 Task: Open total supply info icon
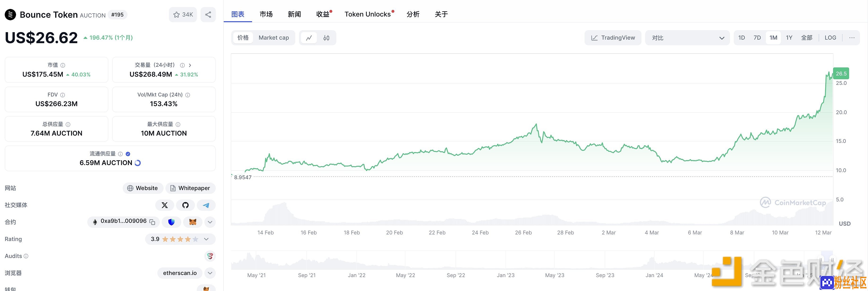click(68, 124)
